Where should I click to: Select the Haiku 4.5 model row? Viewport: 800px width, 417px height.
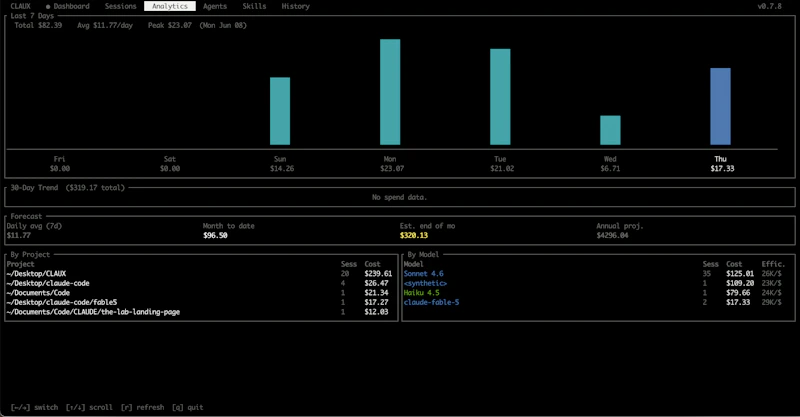(x=593, y=293)
